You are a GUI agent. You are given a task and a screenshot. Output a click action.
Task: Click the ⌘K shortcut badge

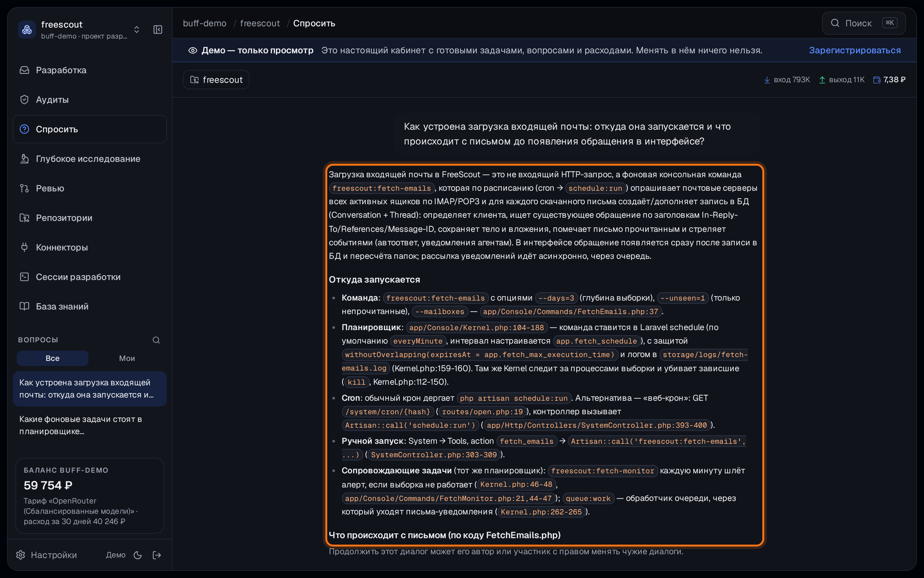(890, 23)
